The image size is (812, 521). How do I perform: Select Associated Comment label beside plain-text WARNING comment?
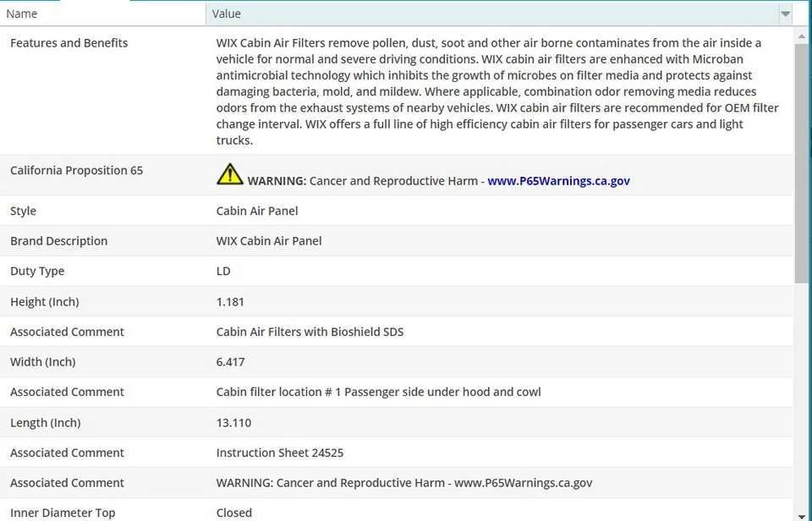point(68,483)
